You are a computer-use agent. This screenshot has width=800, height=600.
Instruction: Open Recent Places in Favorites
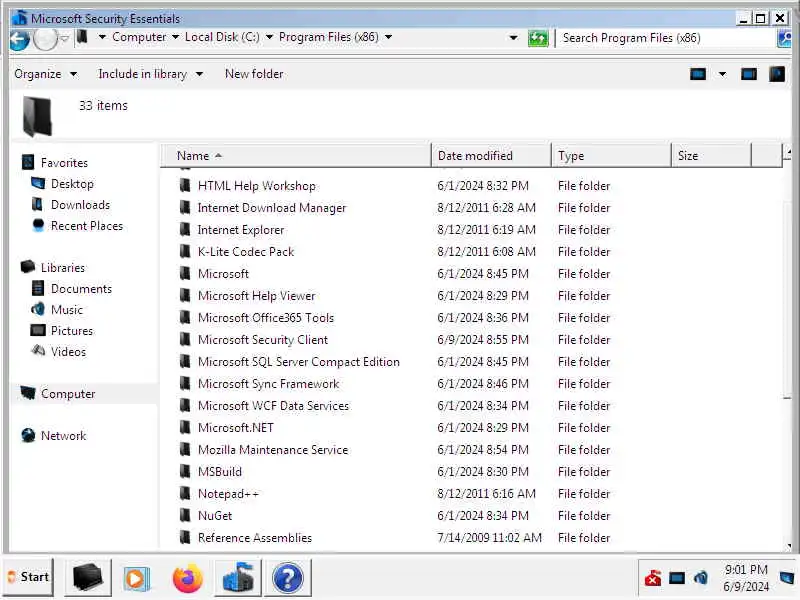coord(87,226)
